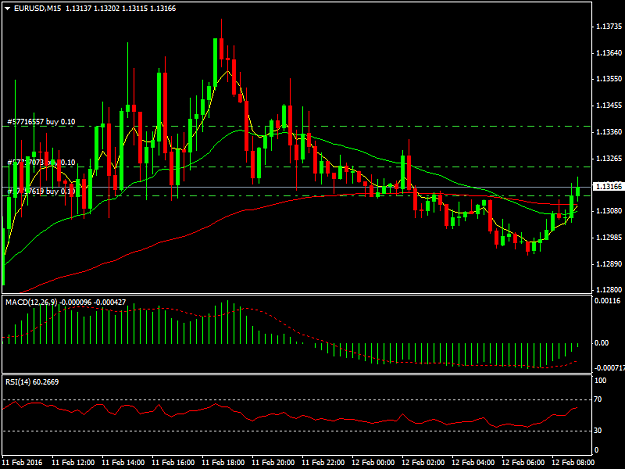This screenshot has width=625, height=469.
Task: Select order label #57717619 buy 0.10
Action: point(41,191)
